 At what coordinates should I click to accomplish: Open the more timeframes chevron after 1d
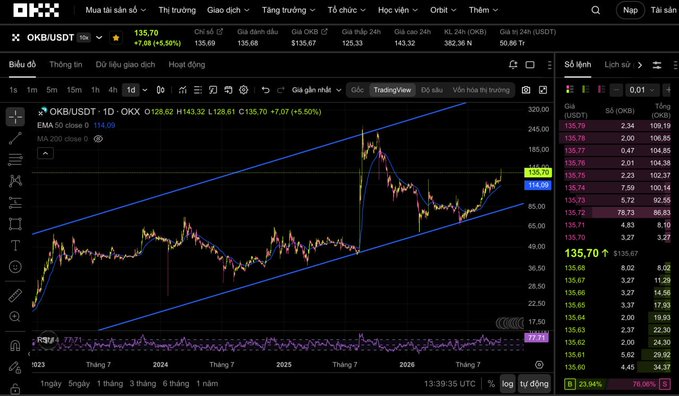(x=145, y=90)
